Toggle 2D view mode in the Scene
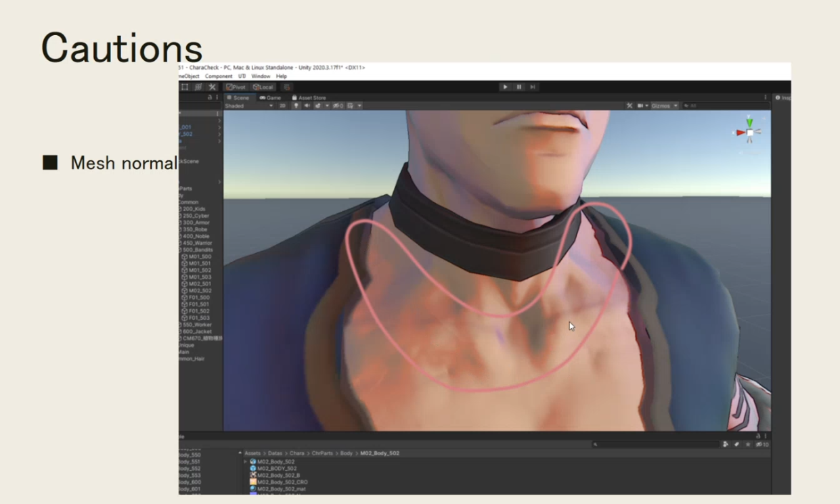Screen dimensions: 840x504 click(x=283, y=106)
